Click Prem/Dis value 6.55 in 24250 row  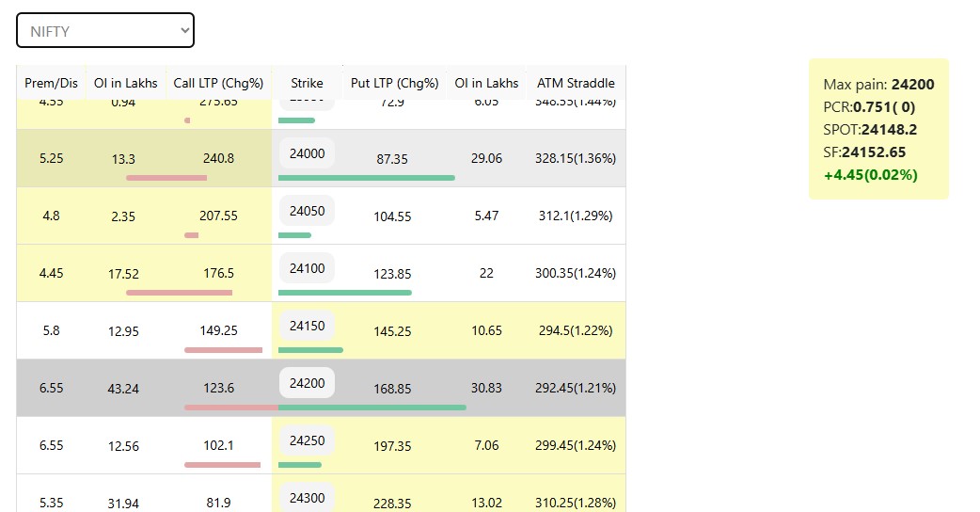[x=51, y=446]
